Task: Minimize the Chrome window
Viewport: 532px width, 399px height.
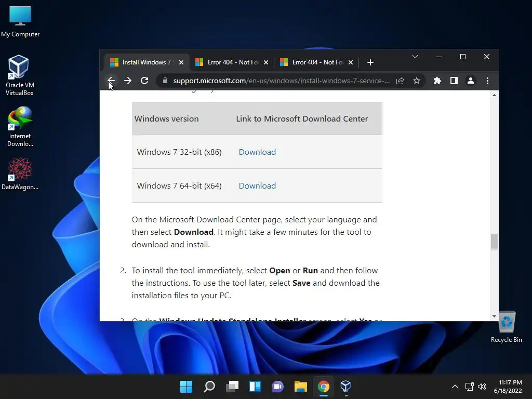Action: tap(439, 57)
